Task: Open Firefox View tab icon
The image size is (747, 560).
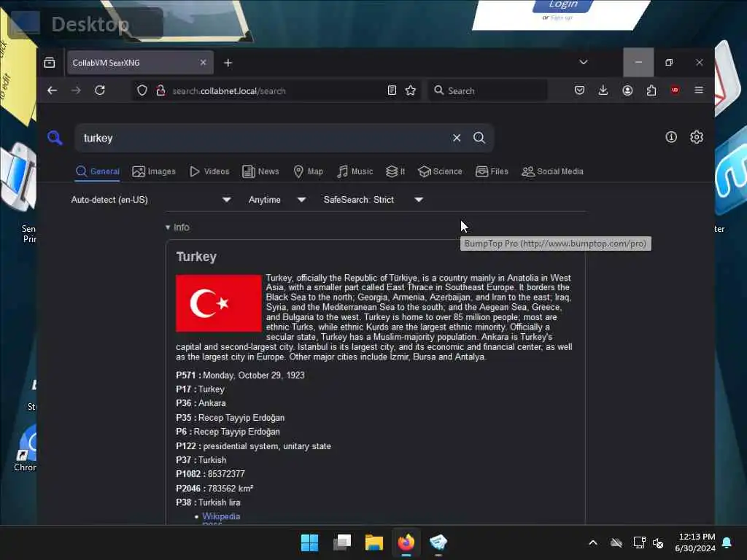Action: tap(50, 63)
